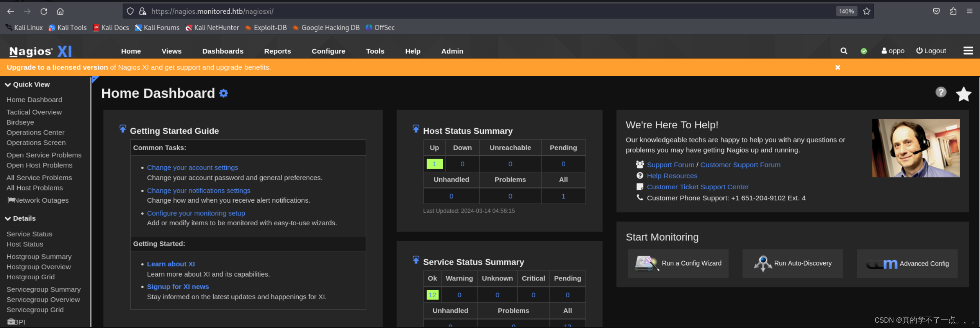Open the dashboard help question mark

[941, 92]
